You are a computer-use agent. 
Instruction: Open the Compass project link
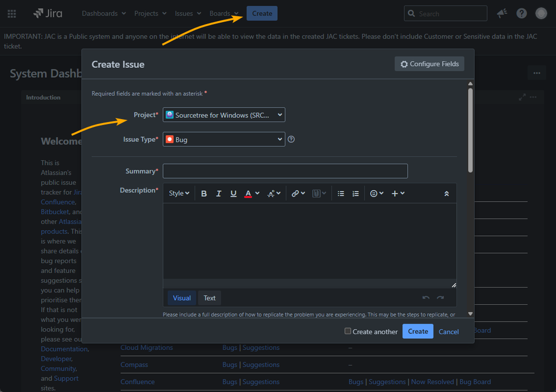134,365
